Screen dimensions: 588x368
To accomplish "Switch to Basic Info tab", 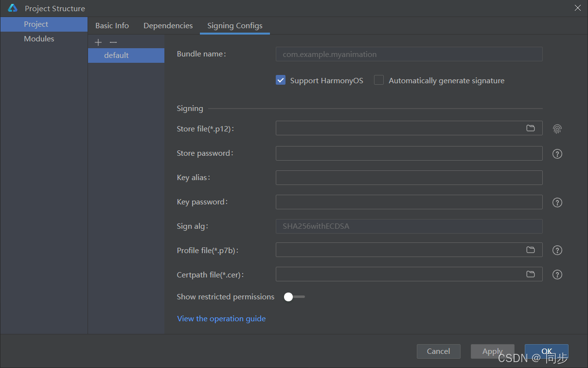I will click(x=112, y=26).
